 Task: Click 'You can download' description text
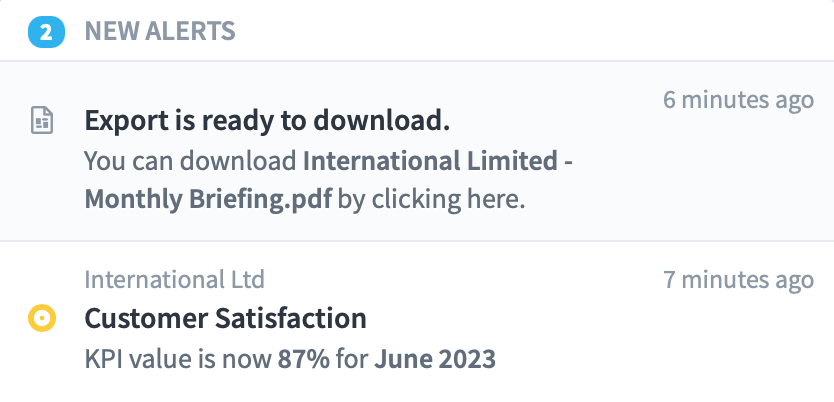tap(190, 161)
